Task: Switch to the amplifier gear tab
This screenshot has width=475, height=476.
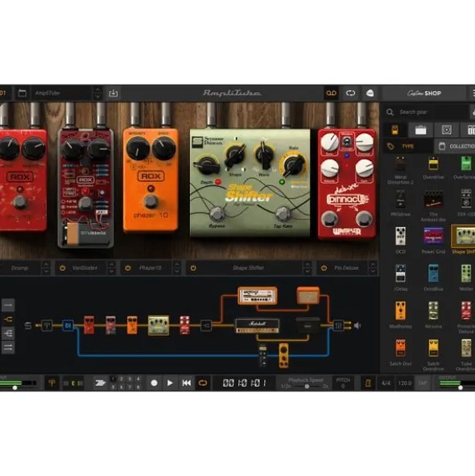Action: (x=421, y=130)
